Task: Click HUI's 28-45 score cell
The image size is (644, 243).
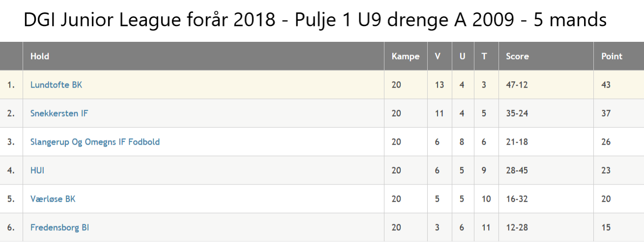Action: 517,170
